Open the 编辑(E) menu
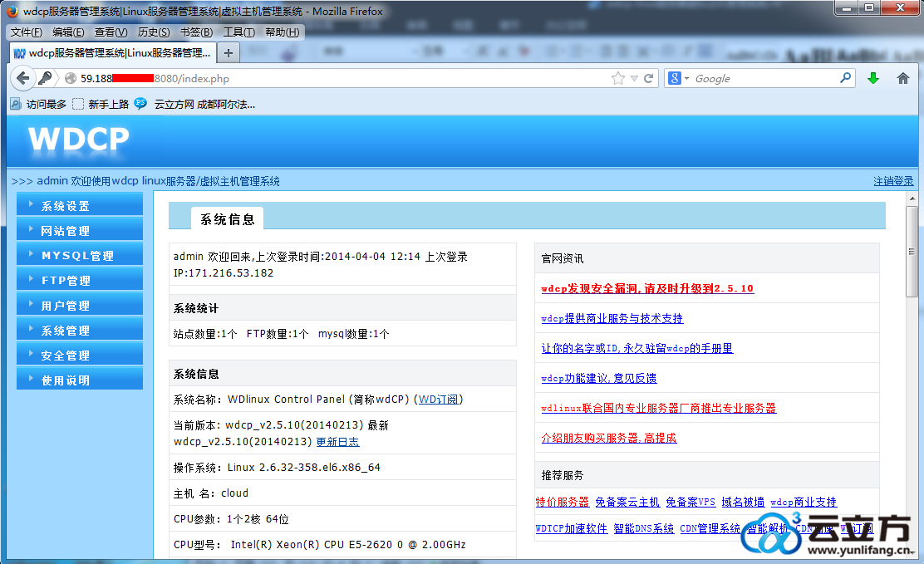The height and width of the screenshot is (564, 924). tap(68, 32)
